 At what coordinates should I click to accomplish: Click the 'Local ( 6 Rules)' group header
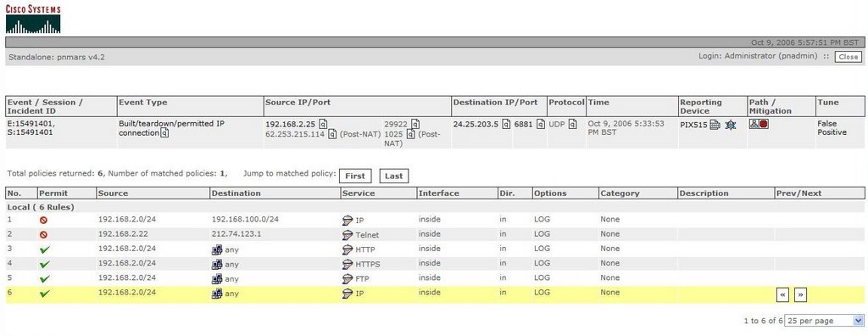click(x=41, y=207)
